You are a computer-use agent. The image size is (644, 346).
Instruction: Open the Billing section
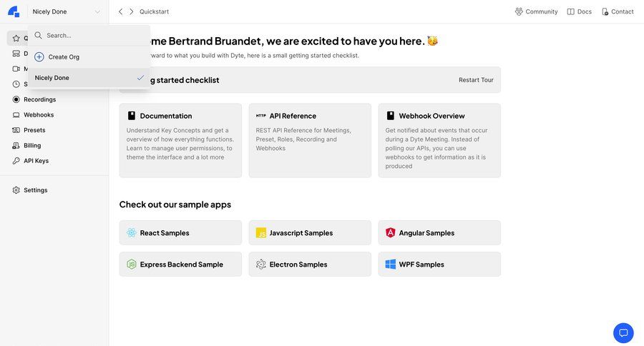click(x=32, y=145)
